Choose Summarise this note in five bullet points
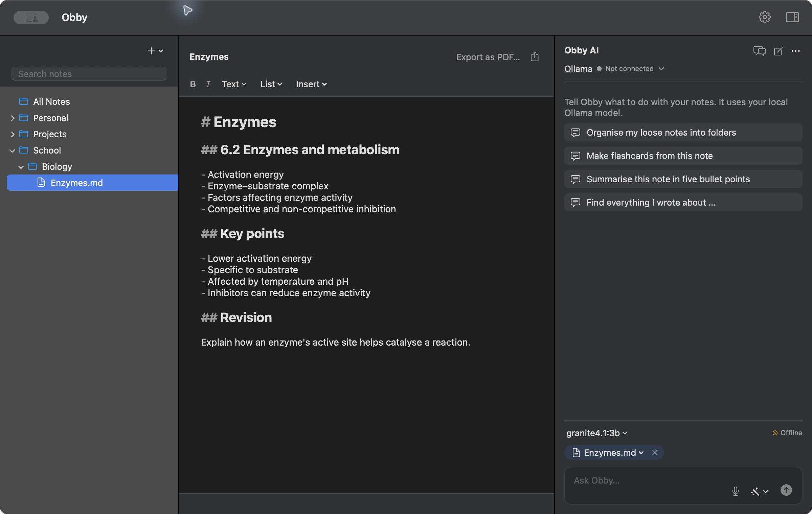Viewport: 812px width, 514px height. (x=683, y=179)
